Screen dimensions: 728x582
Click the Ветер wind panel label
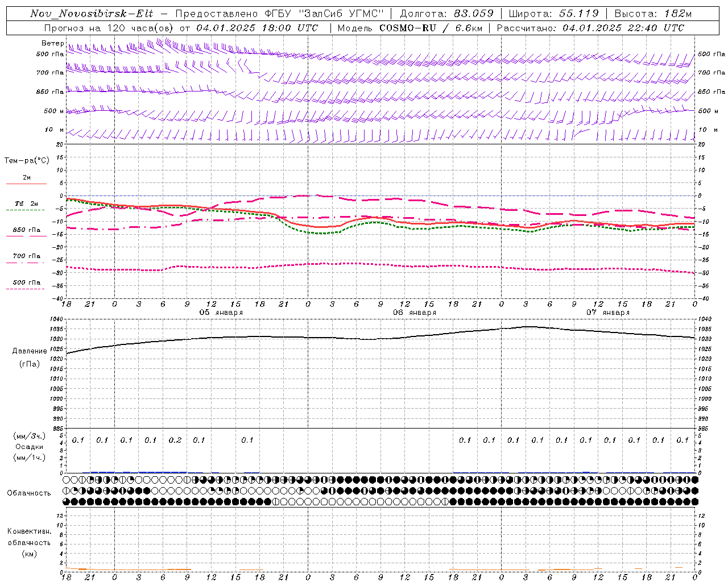(x=52, y=43)
